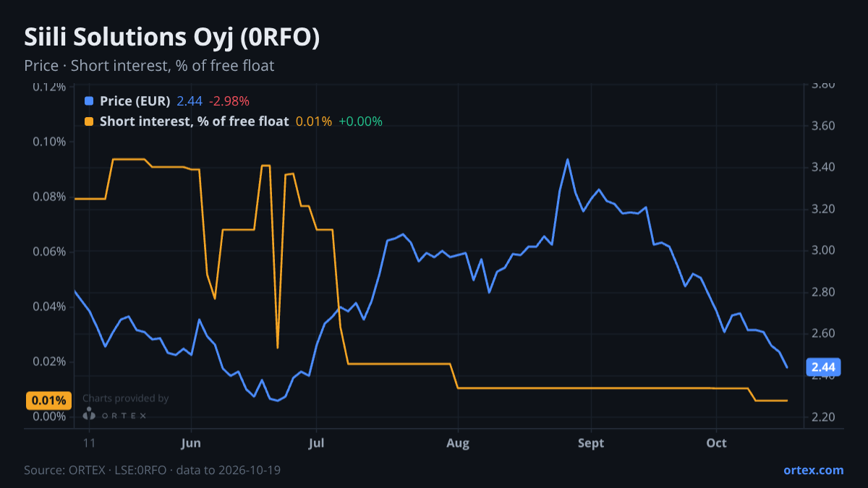Image resolution: width=868 pixels, height=488 pixels.
Task: Click the subtitle 'Price · Short interest, % of free float'
Action: tap(149, 66)
